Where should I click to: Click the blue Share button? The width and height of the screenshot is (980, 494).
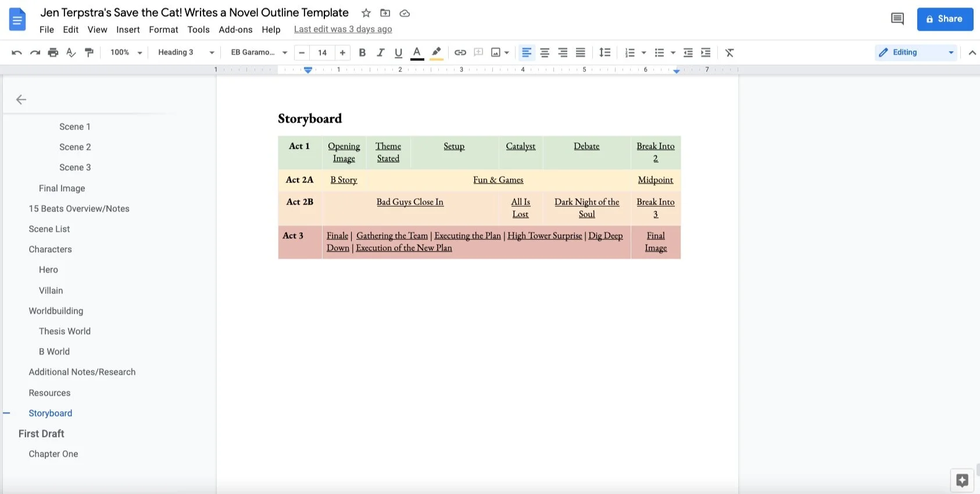pos(945,19)
